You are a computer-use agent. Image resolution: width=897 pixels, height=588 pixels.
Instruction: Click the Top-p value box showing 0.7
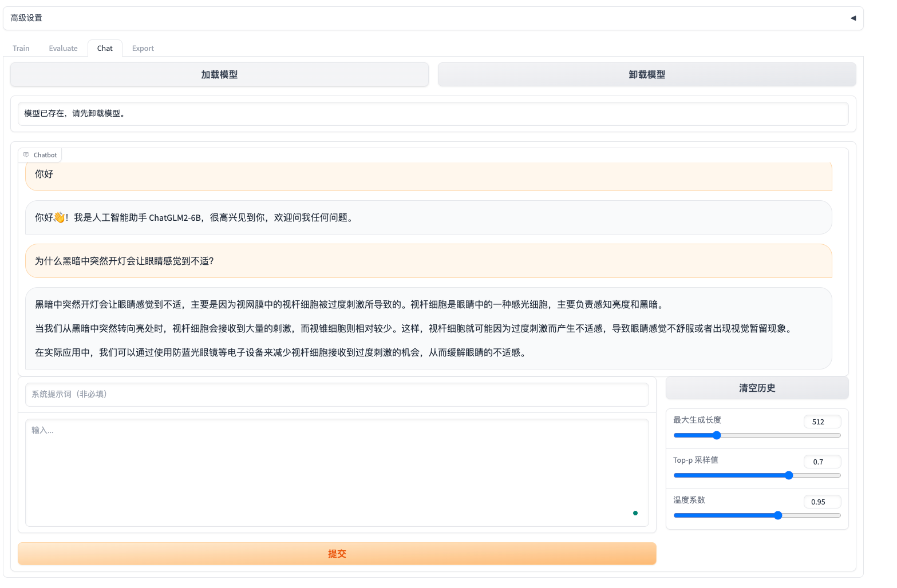[822, 462]
